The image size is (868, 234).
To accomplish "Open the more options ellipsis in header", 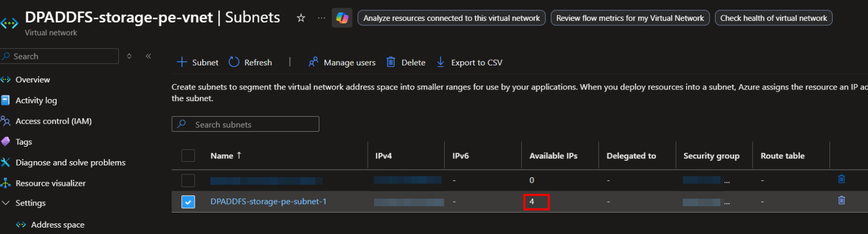I will tap(321, 18).
